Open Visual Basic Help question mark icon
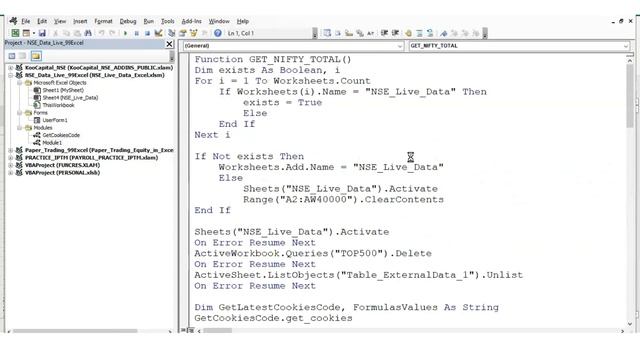 pyautogui.click(x=218, y=33)
